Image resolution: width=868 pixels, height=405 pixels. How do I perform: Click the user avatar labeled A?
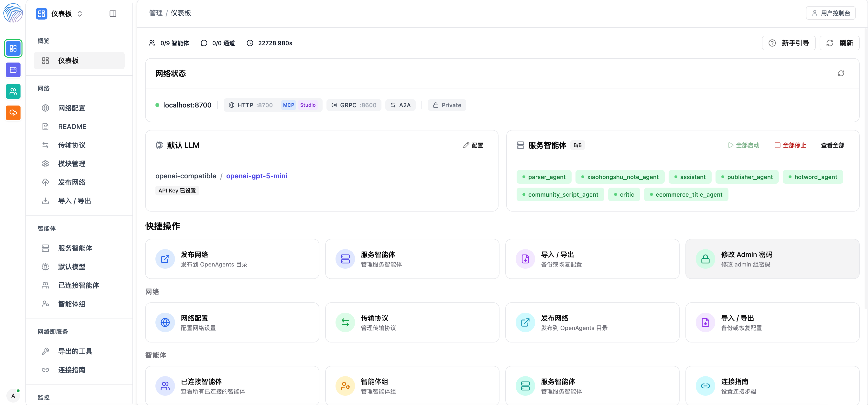coord(13,395)
